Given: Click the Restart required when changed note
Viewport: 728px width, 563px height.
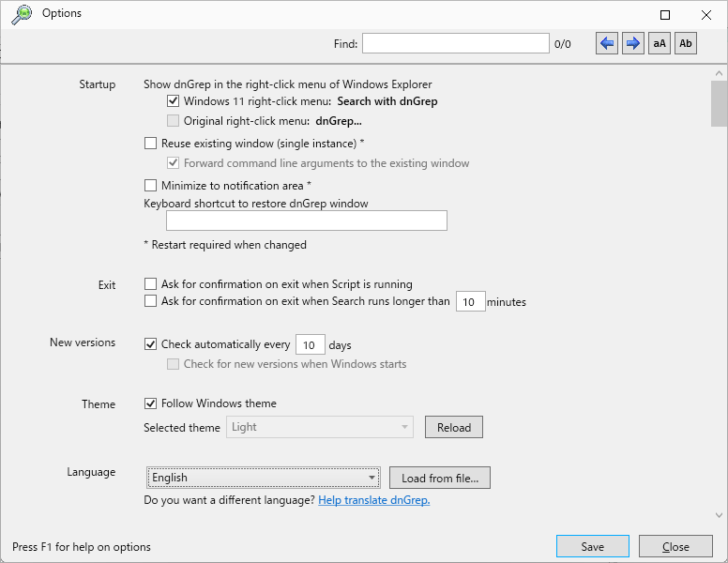Looking at the screenshot, I should pyautogui.click(x=225, y=245).
